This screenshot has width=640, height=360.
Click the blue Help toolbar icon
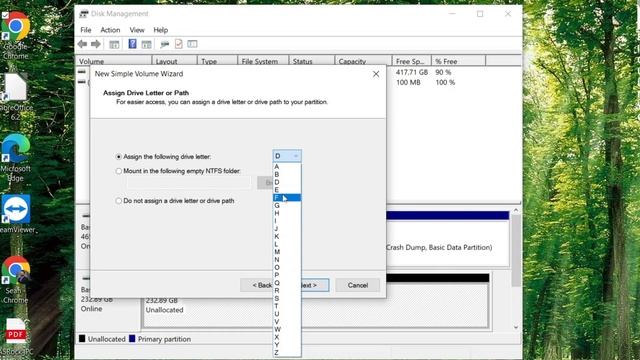(132, 44)
